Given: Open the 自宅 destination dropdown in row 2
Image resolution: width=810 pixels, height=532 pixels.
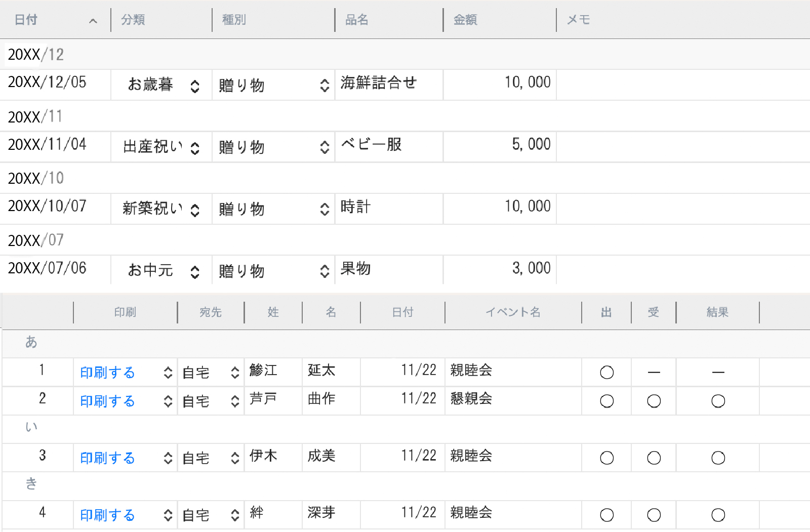Looking at the screenshot, I should point(235,401).
